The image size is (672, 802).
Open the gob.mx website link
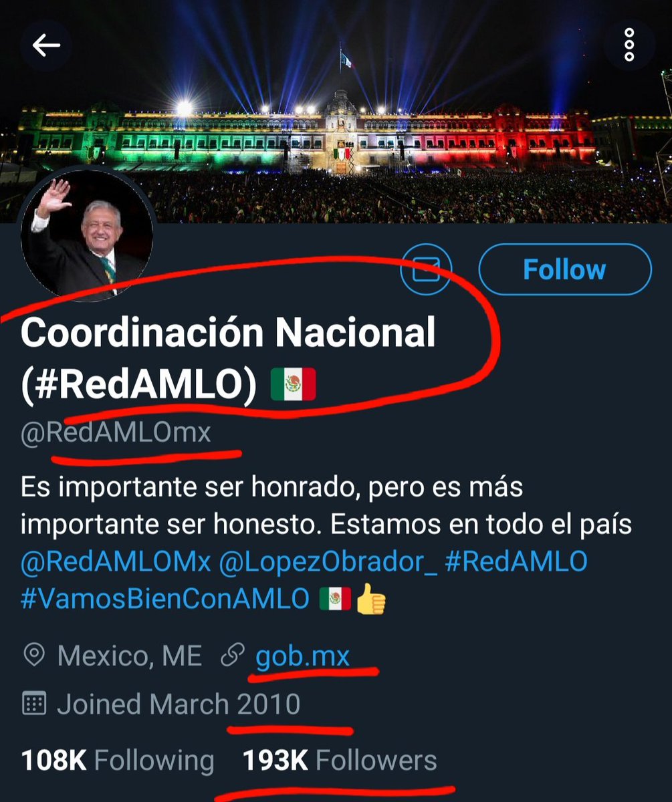[302, 656]
